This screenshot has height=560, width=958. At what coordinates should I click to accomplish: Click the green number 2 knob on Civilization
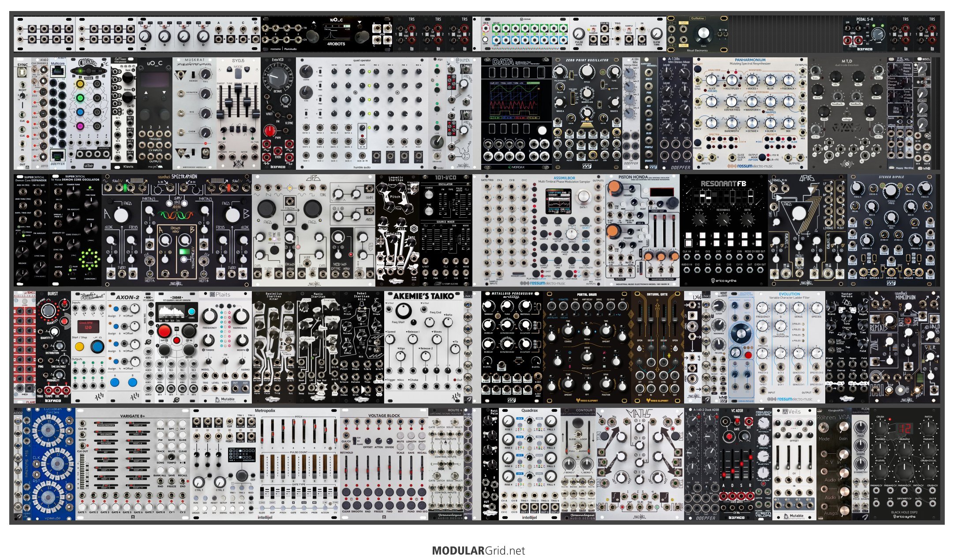pos(80,98)
